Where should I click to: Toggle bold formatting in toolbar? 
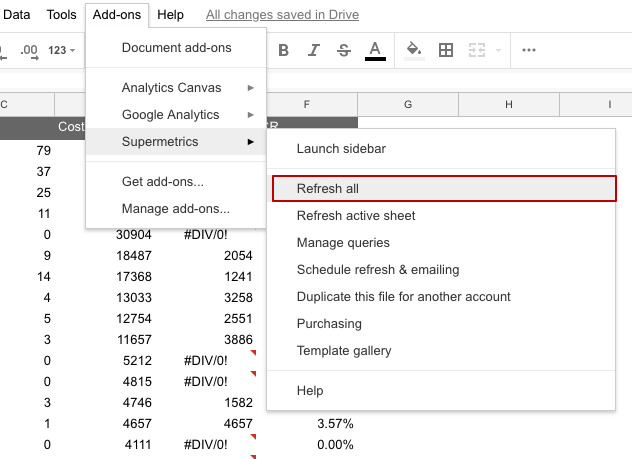[283, 50]
